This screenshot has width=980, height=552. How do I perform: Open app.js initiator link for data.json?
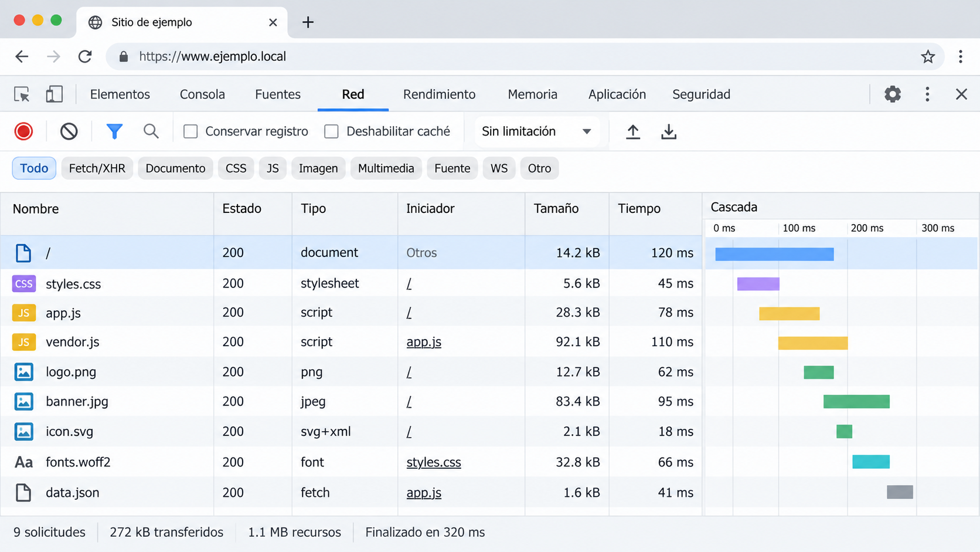click(424, 493)
